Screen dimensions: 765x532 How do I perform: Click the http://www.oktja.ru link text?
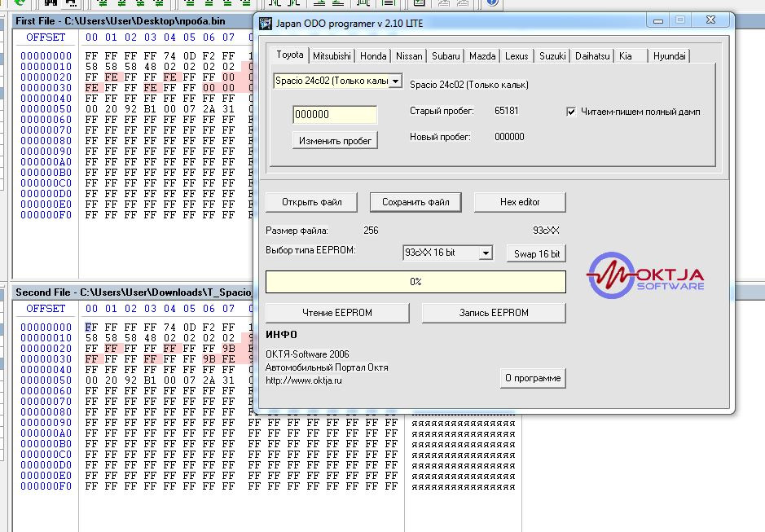(x=303, y=380)
